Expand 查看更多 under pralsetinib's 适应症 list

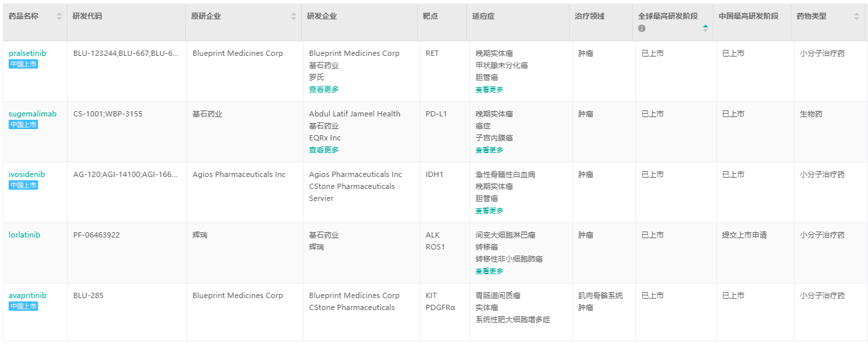coord(490,90)
